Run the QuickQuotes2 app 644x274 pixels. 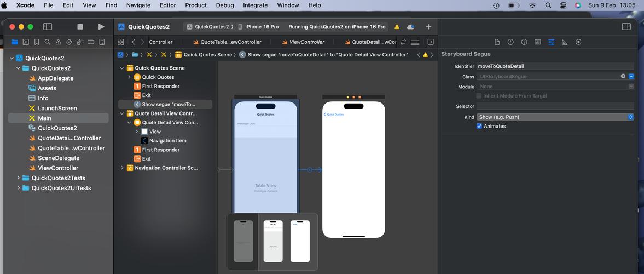click(101, 27)
